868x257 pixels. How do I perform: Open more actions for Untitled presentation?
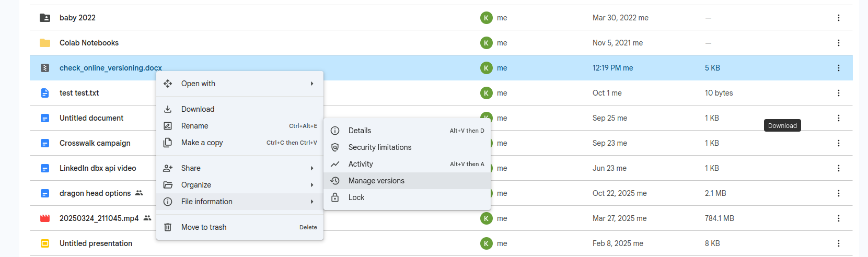pos(839,243)
